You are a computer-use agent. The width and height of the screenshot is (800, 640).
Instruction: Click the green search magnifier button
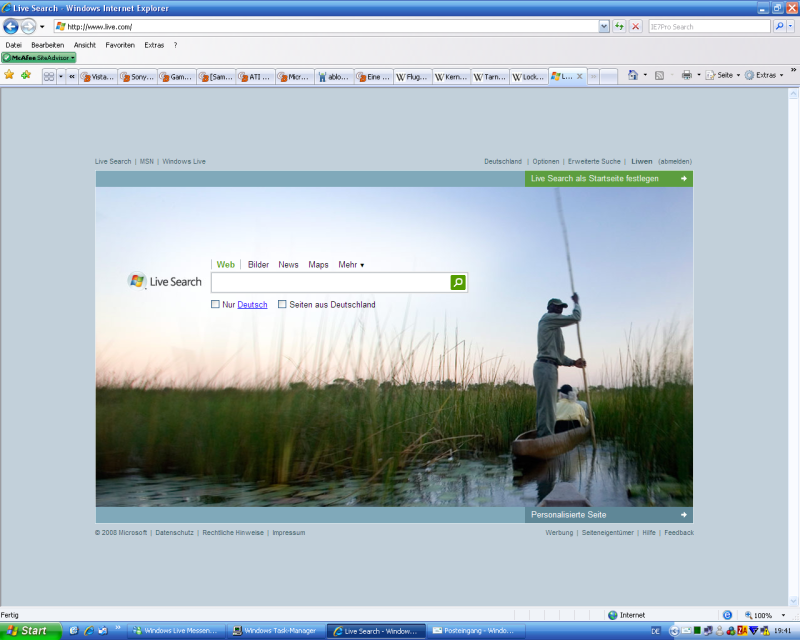point(458,282)
